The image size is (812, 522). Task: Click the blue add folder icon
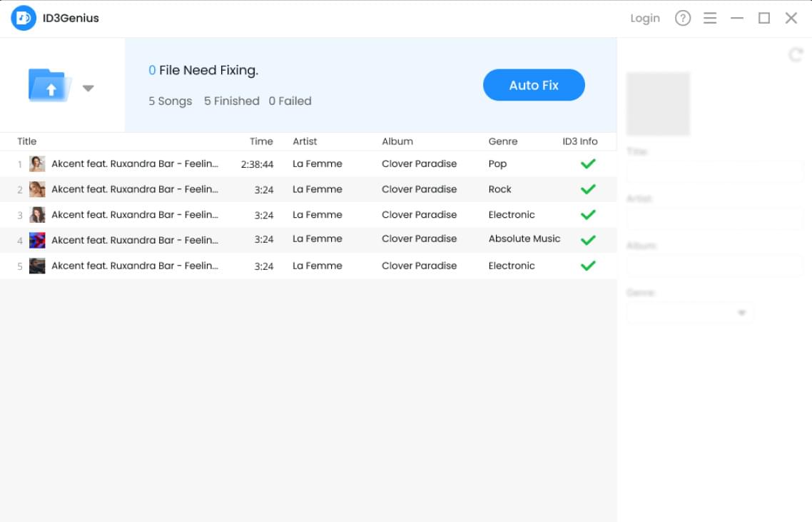tap(49, 86)
